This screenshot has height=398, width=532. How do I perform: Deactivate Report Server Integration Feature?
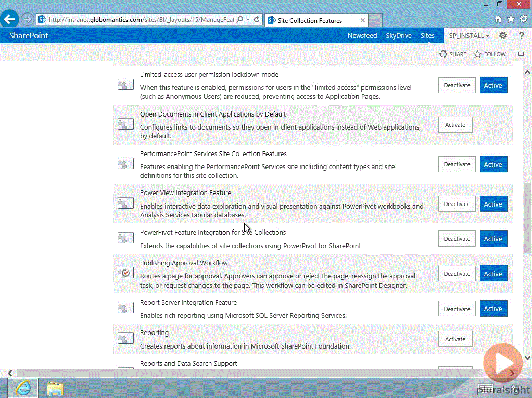(x=457, y=309)
